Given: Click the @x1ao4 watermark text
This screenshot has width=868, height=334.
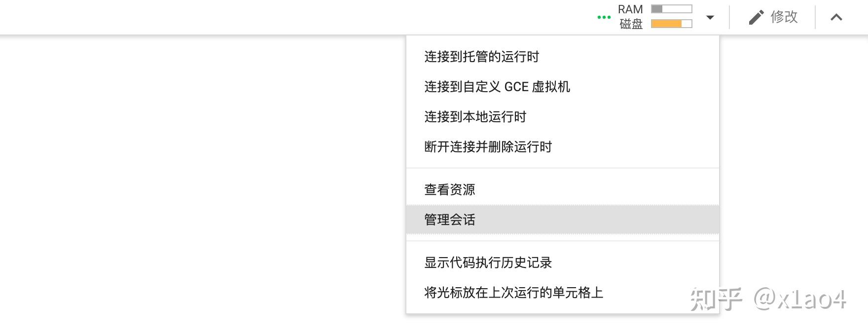Looking at the screenshot, I should (800, 299).
